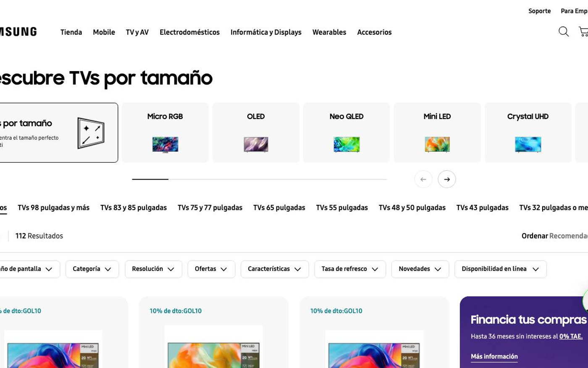588x368 pixels.
Task: Open the shopping cart icon
Action: tap(583, 32)
